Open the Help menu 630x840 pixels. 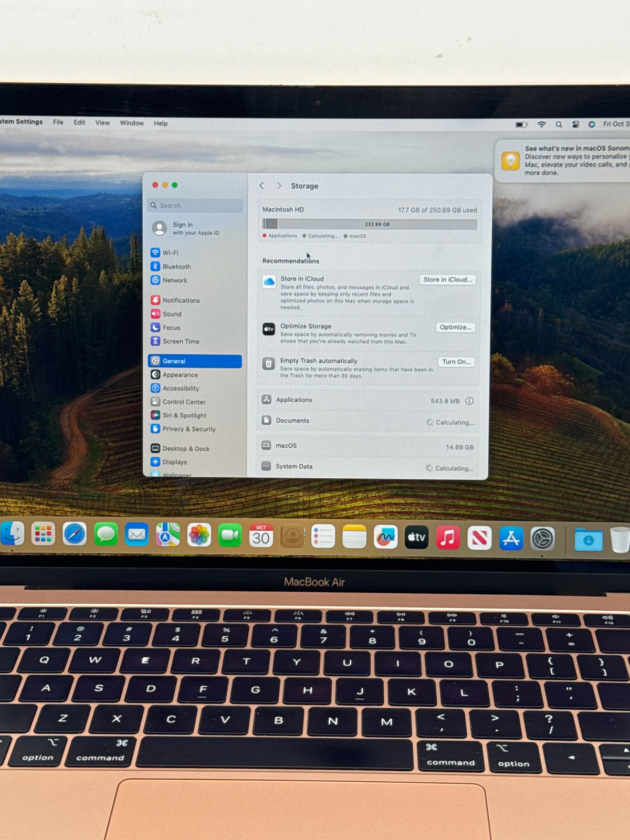tap(161, 123)
